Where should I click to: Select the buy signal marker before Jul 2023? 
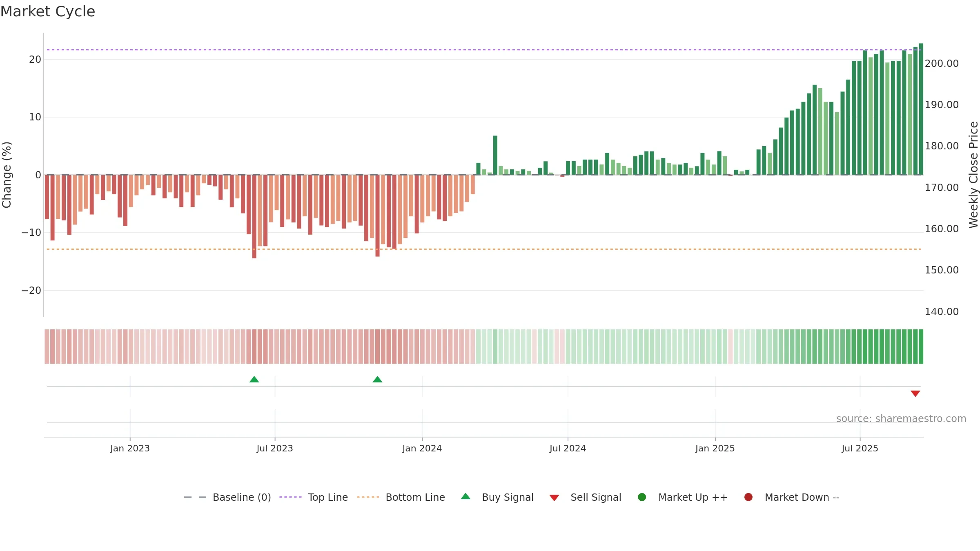pos(254,379)
